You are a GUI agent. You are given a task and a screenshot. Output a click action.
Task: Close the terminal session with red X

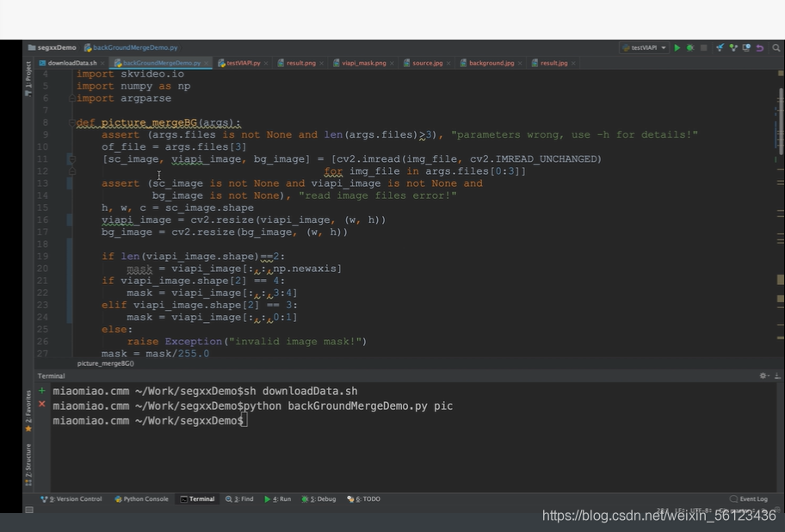(x=42, y=405)
